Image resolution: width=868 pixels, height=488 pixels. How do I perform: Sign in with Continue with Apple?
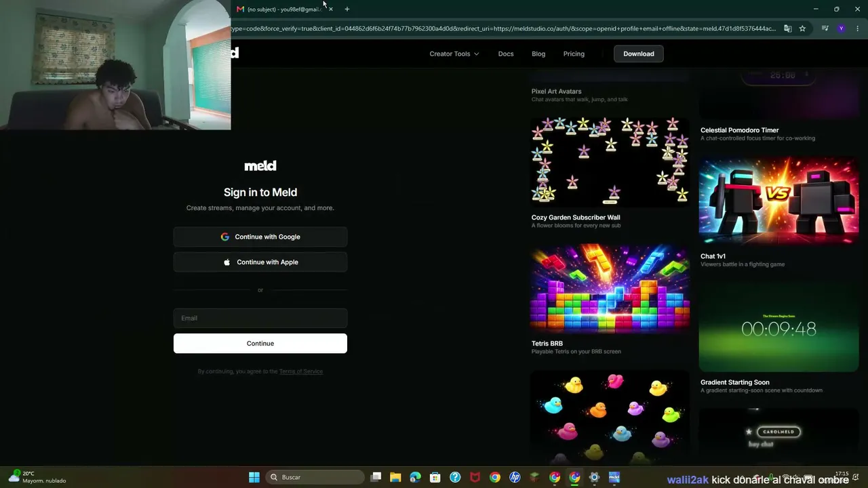260,262
